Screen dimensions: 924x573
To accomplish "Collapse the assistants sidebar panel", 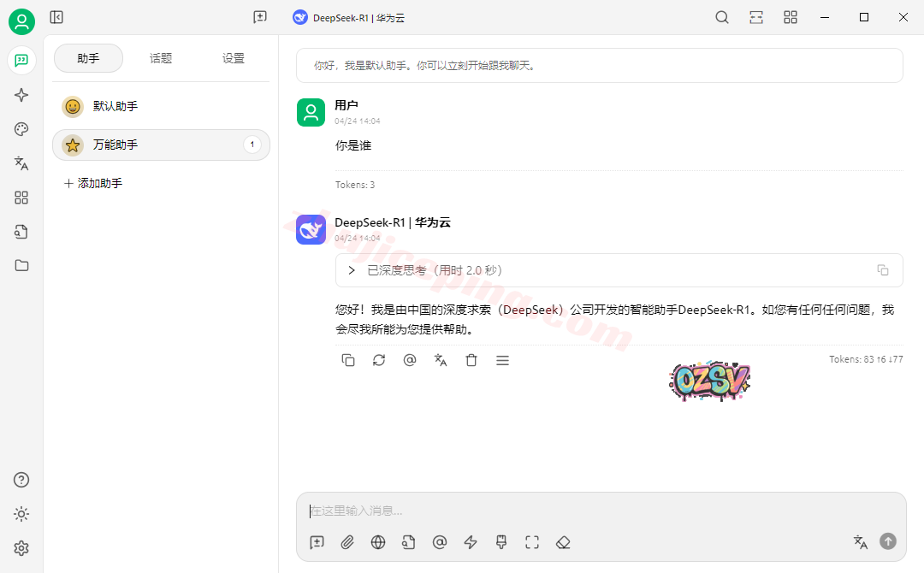I will pos(56,17).
